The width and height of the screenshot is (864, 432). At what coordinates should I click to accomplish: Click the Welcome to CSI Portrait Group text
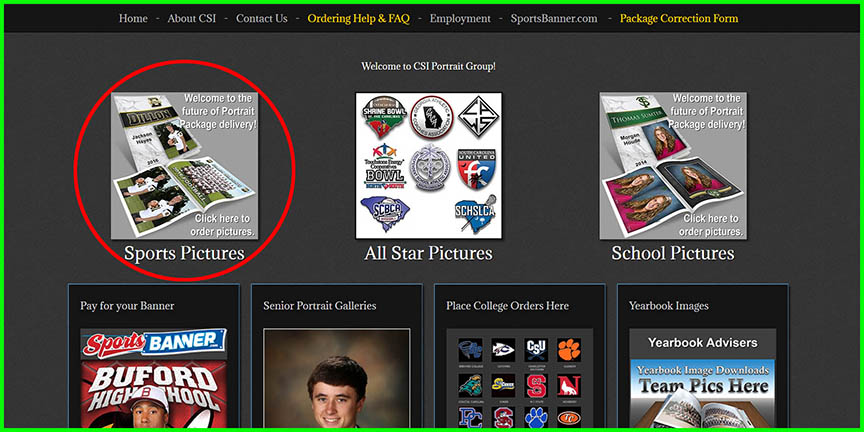[x=428, y=66]
